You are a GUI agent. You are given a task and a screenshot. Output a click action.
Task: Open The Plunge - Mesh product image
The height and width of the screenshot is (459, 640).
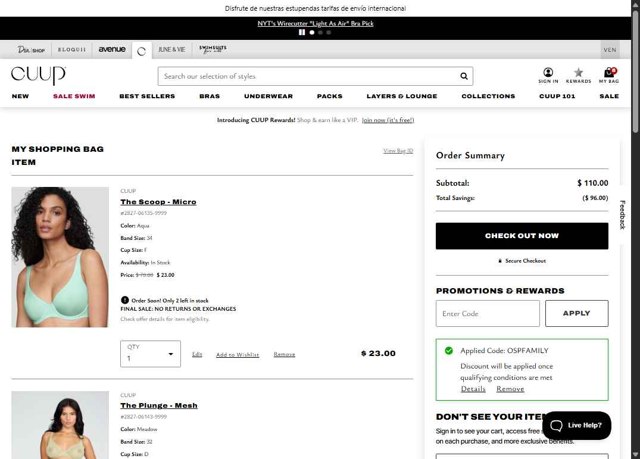point(60,425)
